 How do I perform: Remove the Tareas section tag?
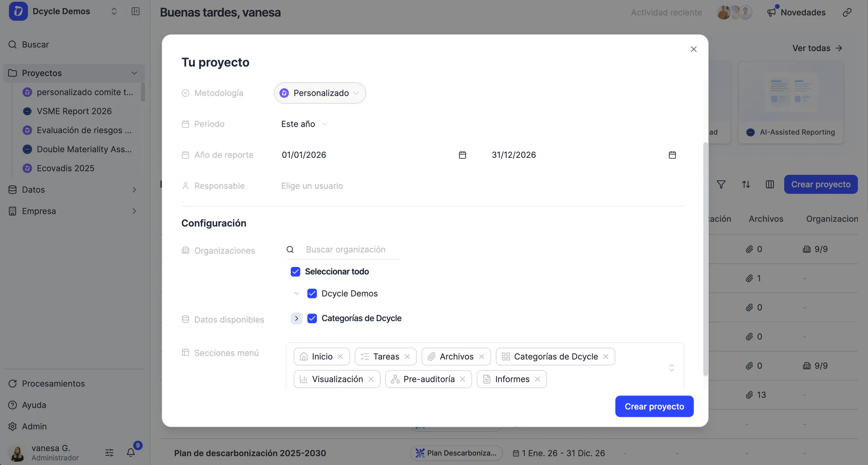[x=407, y=356]
